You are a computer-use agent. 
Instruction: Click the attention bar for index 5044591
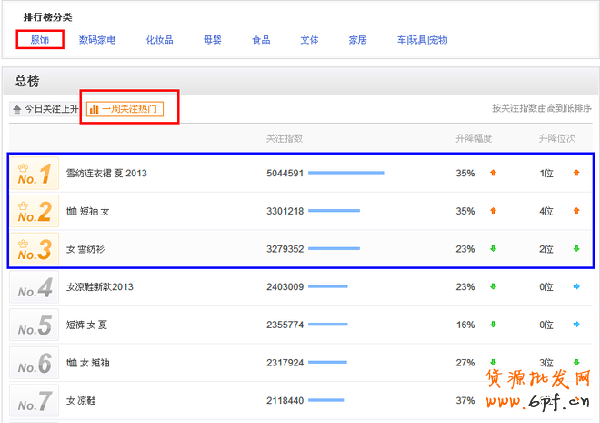[x=346, y=173]
